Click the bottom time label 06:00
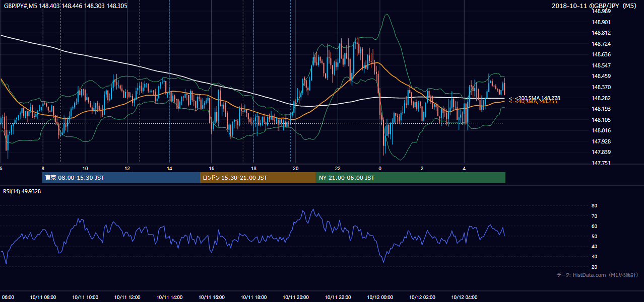 pyautogui.click(x=8, y=297)
